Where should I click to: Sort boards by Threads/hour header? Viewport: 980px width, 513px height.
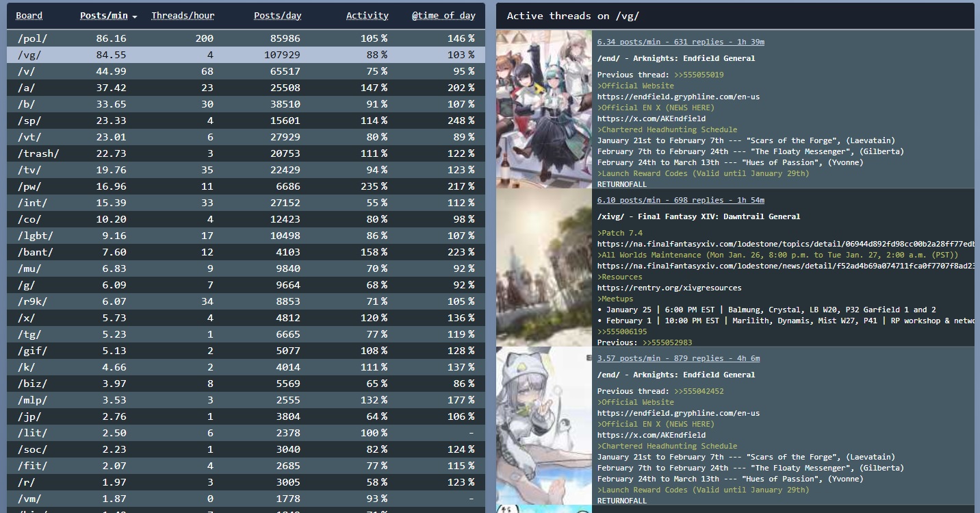[183, 16]
